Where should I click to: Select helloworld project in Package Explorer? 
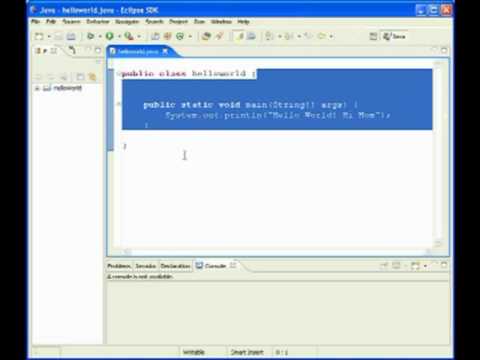click(x=63, y=88)
